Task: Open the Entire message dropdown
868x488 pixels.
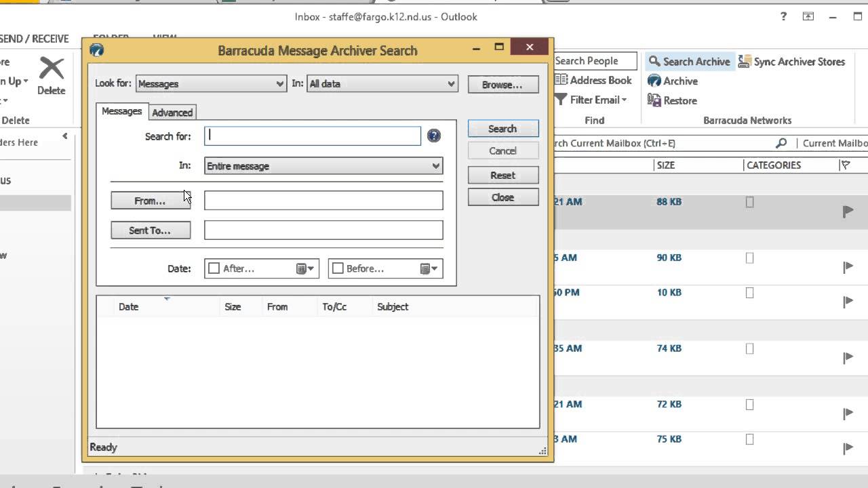Action: pos(323,166)
